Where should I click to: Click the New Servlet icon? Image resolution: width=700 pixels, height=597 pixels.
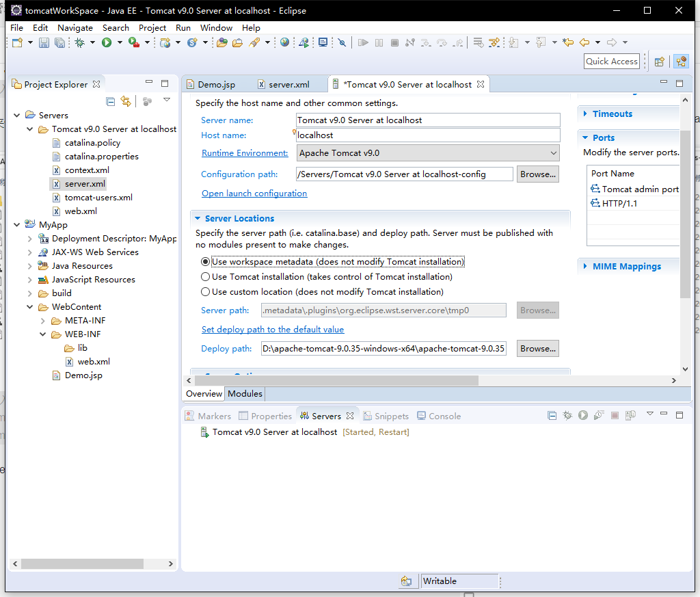[x=192, y=42]
